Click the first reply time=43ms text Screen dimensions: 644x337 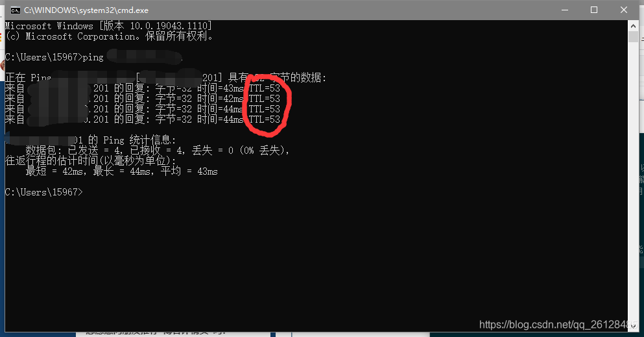[221, 88]
